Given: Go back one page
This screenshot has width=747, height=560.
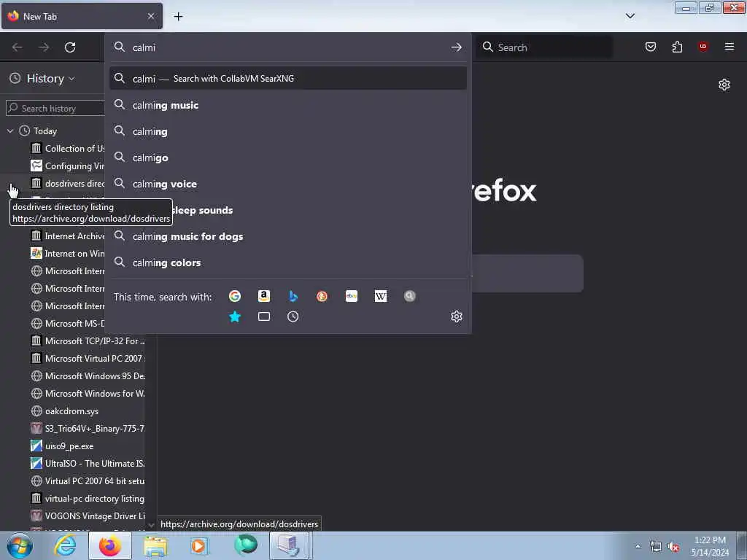Looking at the screenshot, I should pos(18,47).
